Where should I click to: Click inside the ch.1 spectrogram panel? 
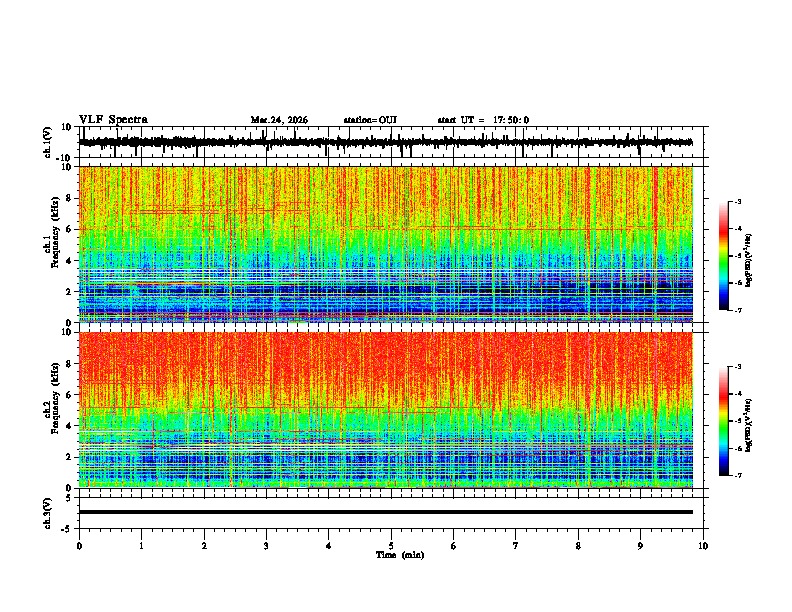pos(385,244)
